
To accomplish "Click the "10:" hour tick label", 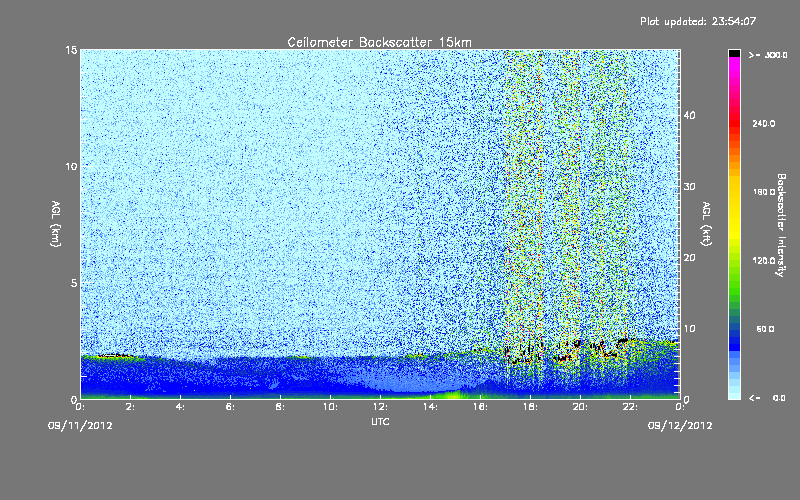I will 331,407.
